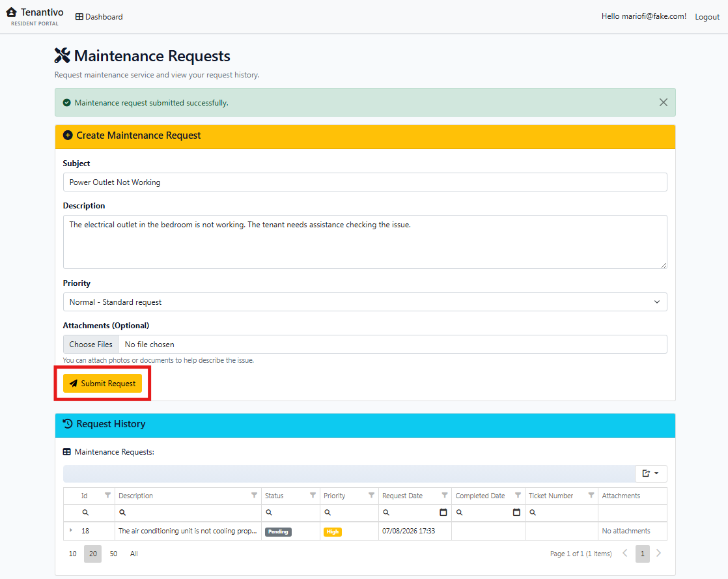Go to previous page arrow
This screenshot has height=579, width=728.
click(x=625, y=553)
